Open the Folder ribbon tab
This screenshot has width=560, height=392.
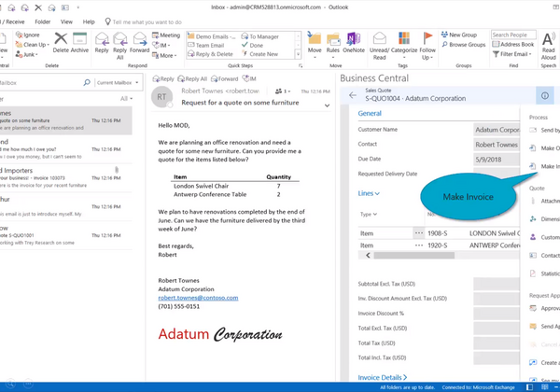point(43,21)
